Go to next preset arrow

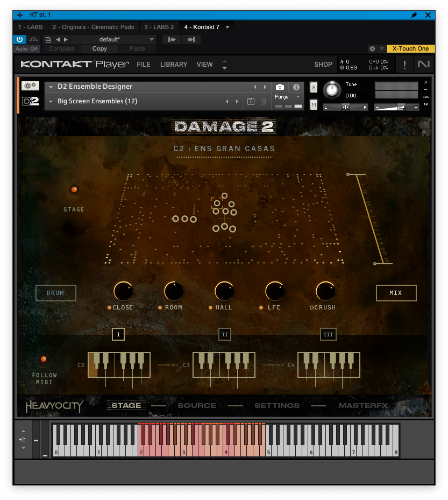click(66, 39)
